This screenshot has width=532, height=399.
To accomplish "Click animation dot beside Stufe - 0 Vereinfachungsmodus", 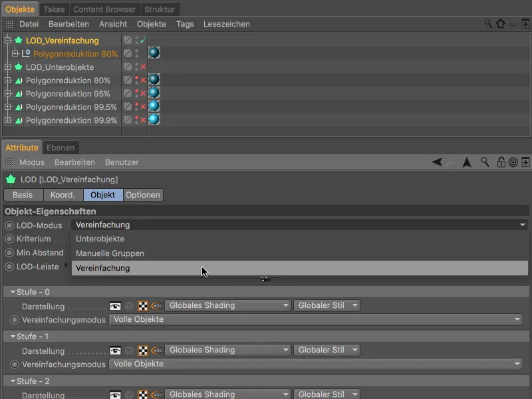I will pyautogui.click(x=15, y=320).
